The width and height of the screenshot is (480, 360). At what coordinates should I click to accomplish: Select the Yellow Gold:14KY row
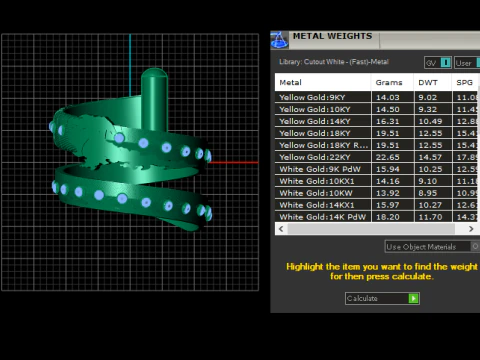[x=377, y=121]
